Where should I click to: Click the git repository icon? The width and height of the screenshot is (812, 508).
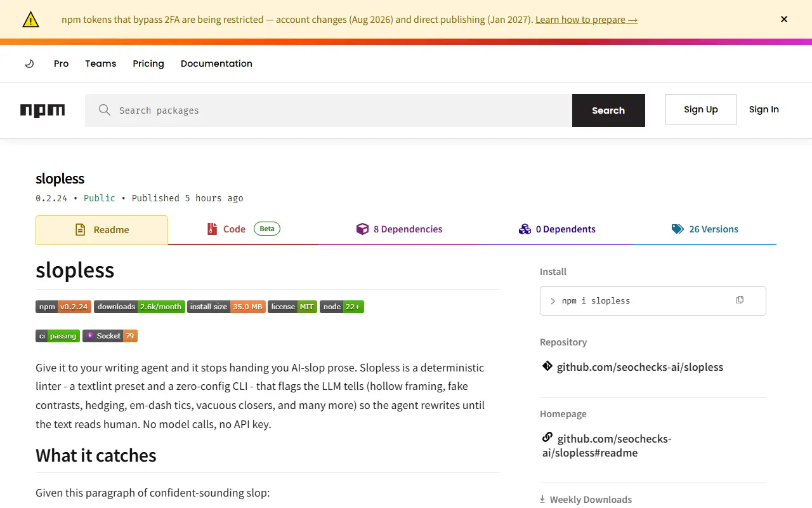(x=547, y=366)
